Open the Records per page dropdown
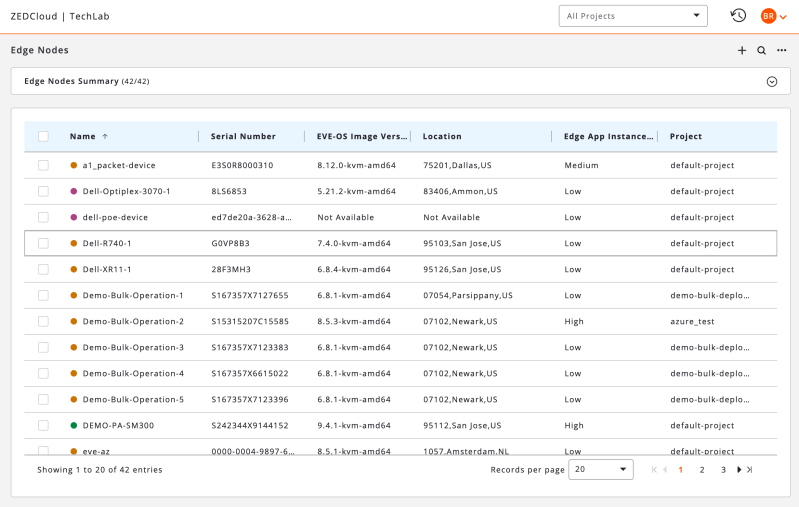 601,469
